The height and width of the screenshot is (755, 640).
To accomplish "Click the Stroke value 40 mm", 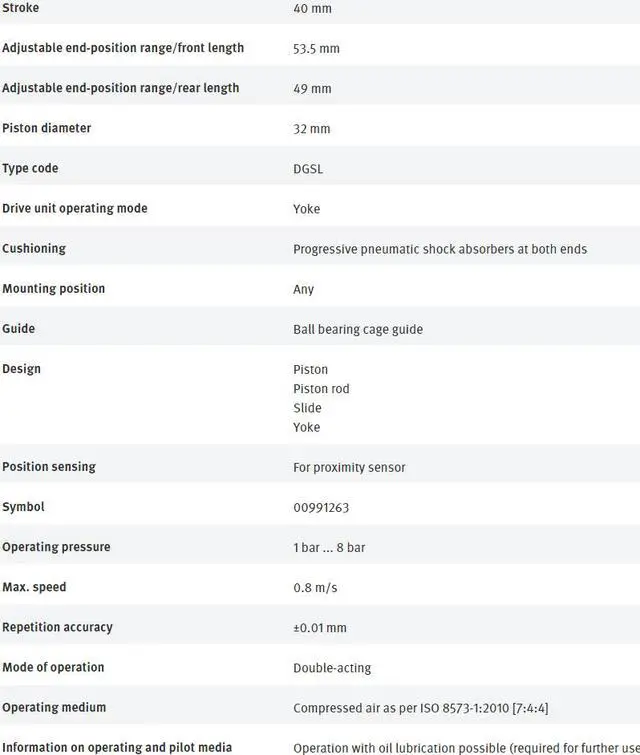I will click(x=312, y=9).
